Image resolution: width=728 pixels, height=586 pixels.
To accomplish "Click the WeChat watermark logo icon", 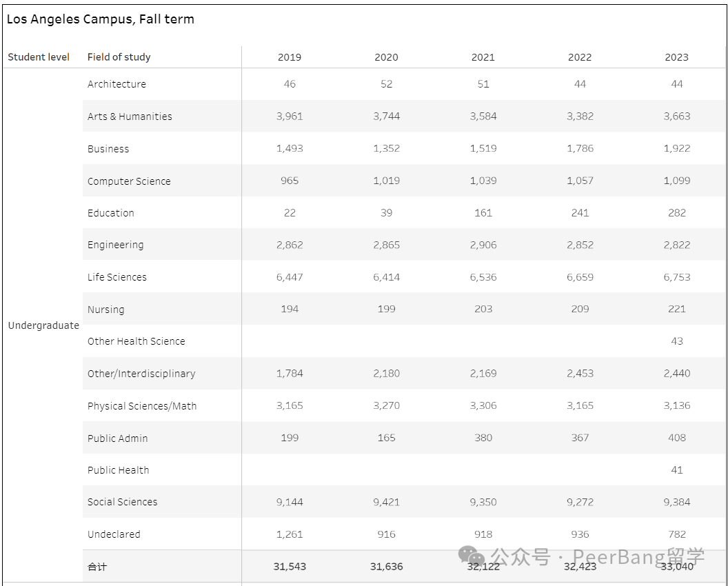I will (x=472, y=556).
